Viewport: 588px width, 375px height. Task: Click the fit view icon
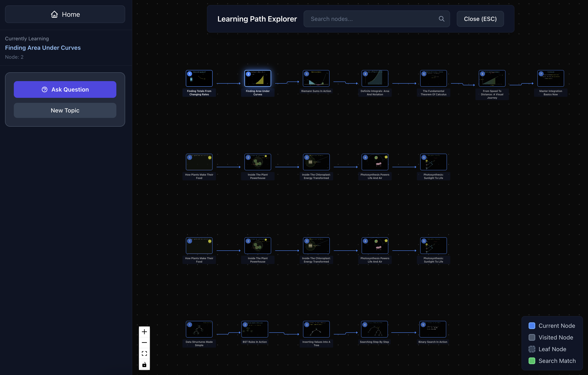(x=144, y=353)
